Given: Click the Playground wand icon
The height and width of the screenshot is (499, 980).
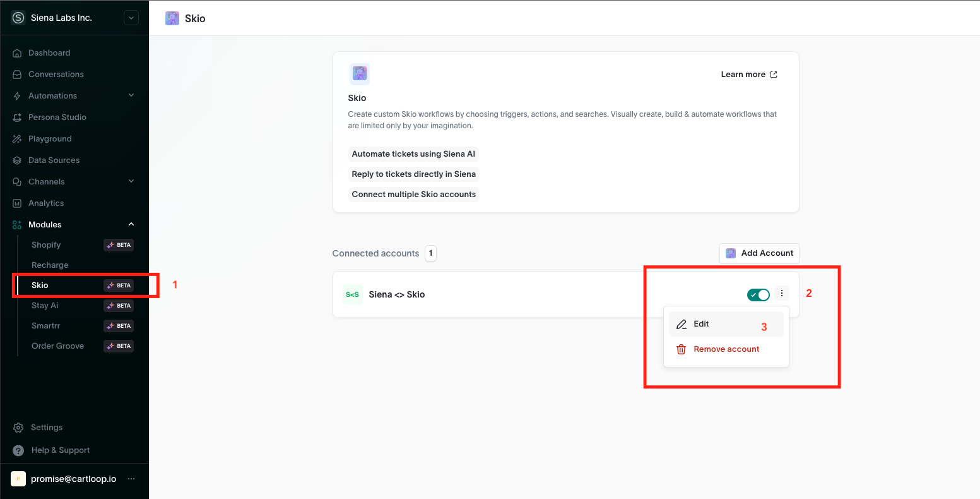Looking at the screenshot, I should pyautogui.click(x=18, y=139).
